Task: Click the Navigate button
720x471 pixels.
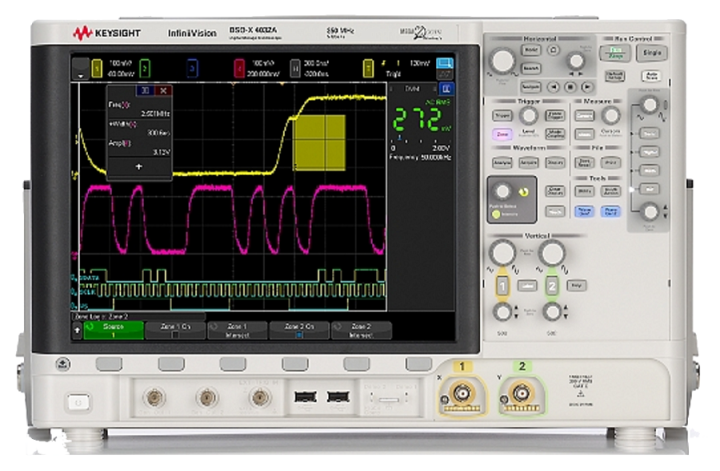Action: [x=531, y=87]
